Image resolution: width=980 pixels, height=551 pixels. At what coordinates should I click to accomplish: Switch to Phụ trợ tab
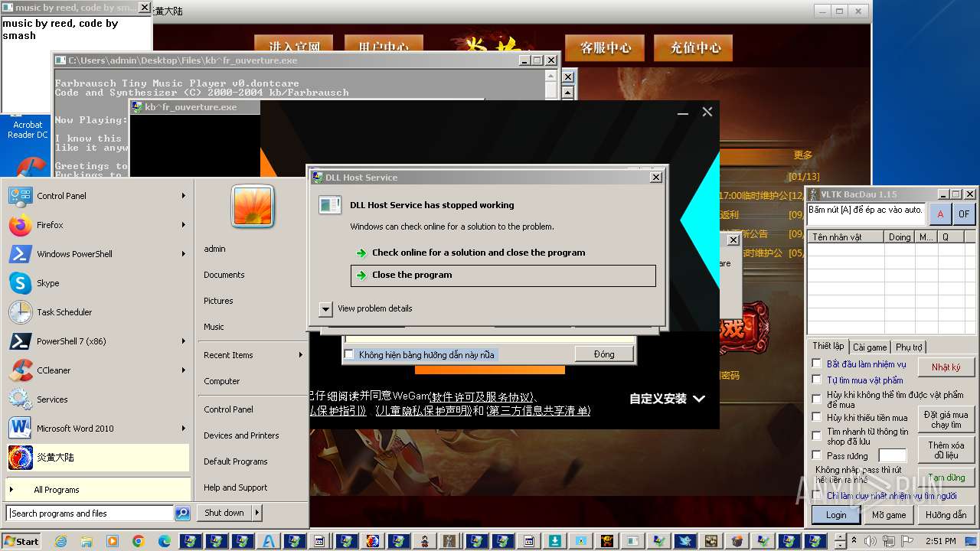click(909, 347)
